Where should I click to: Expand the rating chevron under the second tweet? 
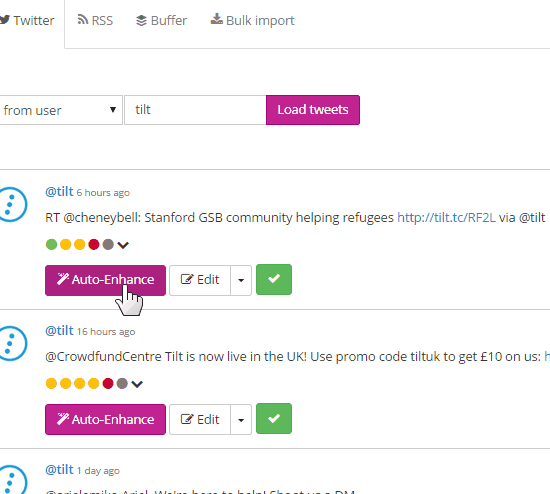[137, 384]
